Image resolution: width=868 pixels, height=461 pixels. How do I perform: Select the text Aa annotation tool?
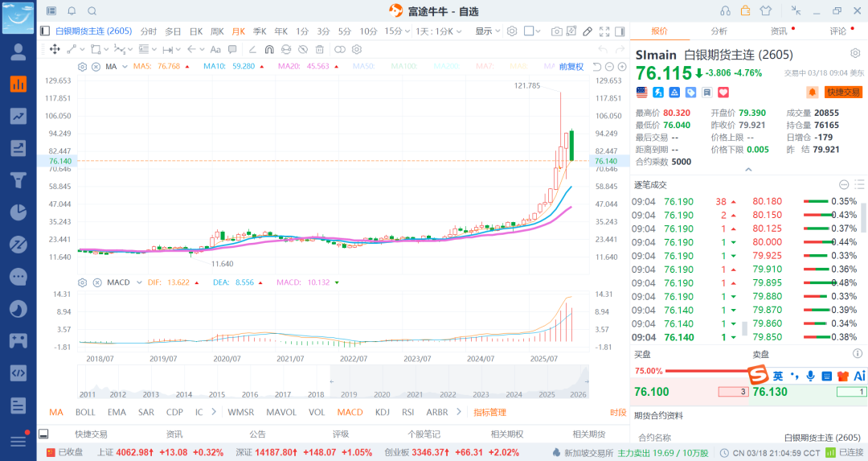tap(215, 49)
